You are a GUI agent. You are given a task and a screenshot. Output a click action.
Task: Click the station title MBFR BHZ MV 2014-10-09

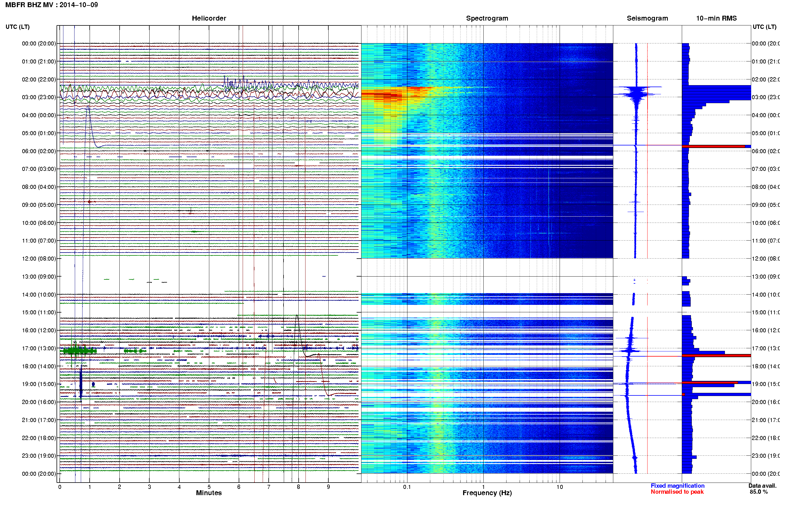tap(52, 5)
